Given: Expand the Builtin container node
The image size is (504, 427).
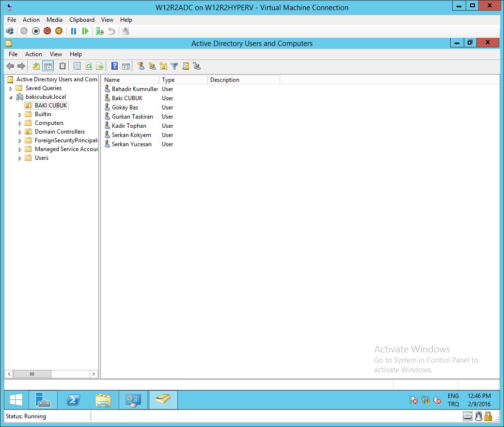Looking at the screenshot, I should pyautogui.click(x=20, y=115).
